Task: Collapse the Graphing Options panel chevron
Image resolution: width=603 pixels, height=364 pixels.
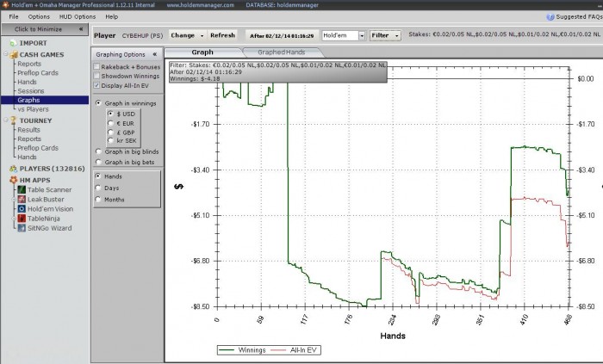Action: (155, 54)
